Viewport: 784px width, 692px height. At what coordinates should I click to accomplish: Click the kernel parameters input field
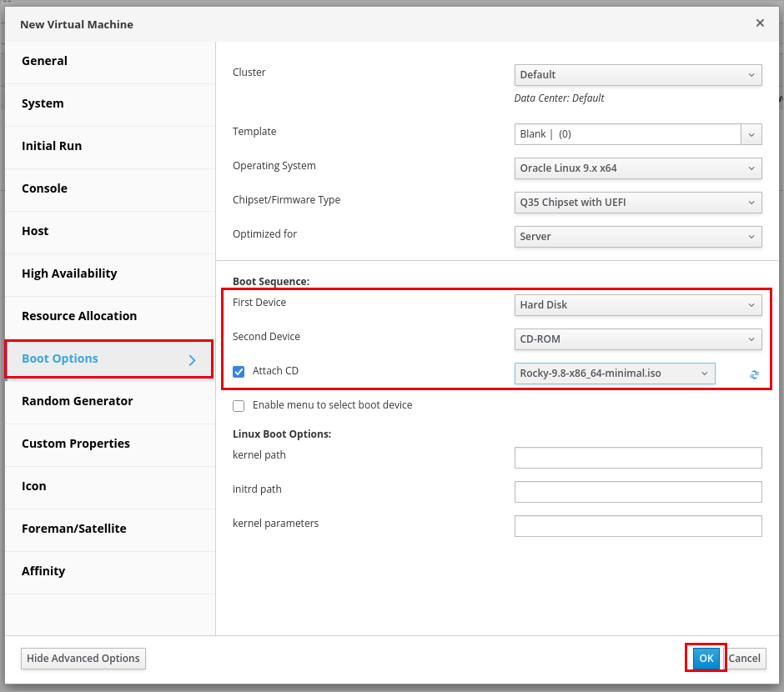(638, 526)
